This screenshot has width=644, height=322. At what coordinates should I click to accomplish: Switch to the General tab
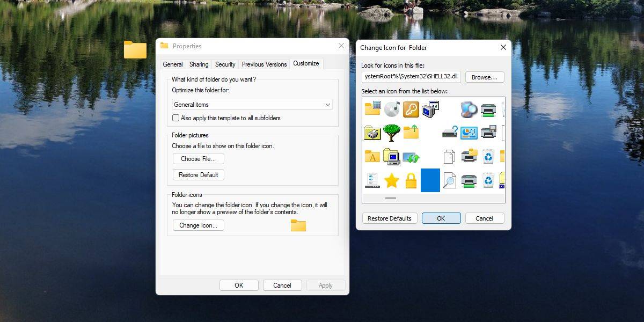(173, 64)
